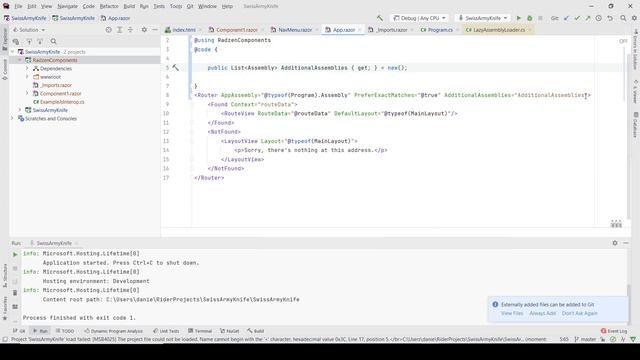Screen dimensions: 640x360
Task: Open Dynamic Program Analysis tool window
Action: tap(113, 331)
